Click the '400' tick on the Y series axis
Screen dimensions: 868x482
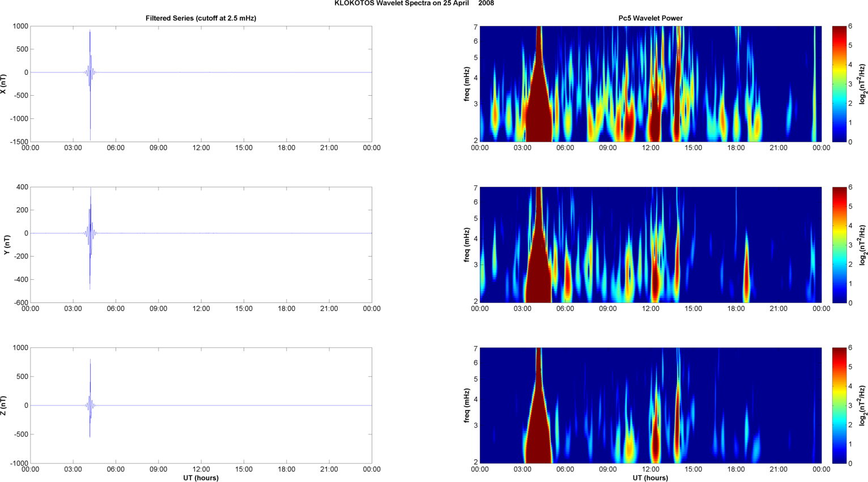tap(22, 187)
